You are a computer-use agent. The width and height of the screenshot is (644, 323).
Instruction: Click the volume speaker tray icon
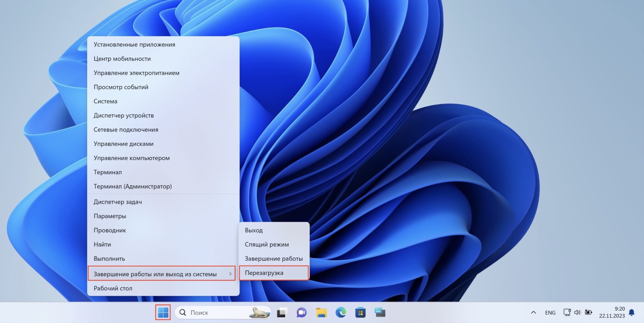tap(577, 312)
